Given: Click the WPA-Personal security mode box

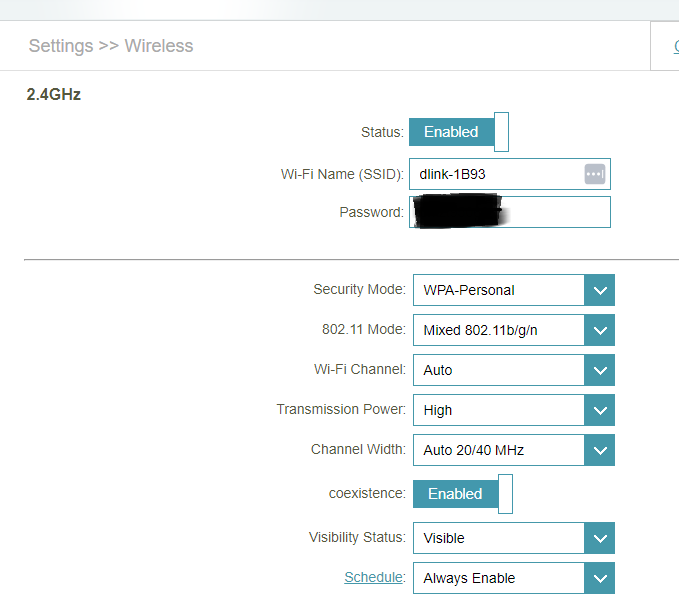Looking at the screenshot, I should (x=498, y=290).
